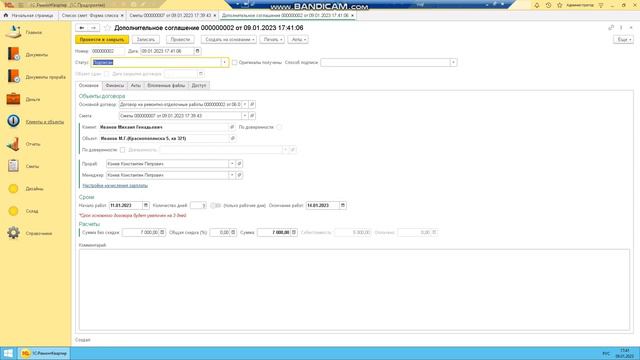Toggle По доверенности checkbox beside Доверенность field
The height and width of the screenshot is (360, 640).
click(x=122, y=150)
